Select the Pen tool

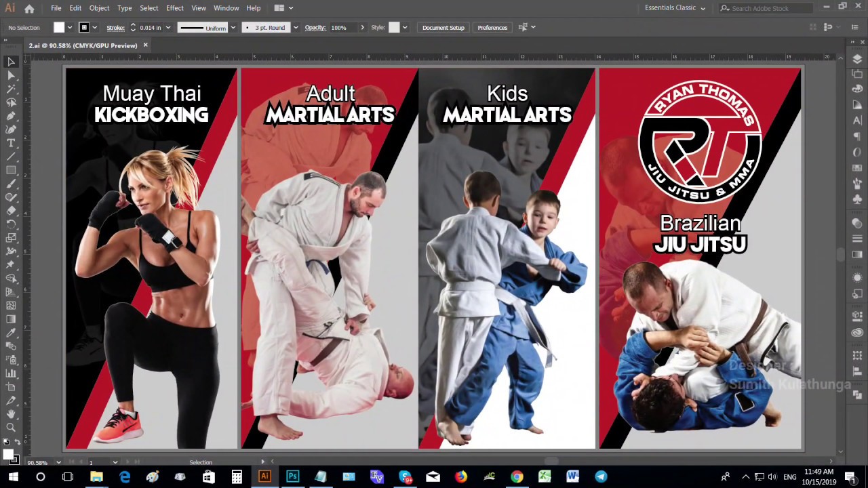11,116
